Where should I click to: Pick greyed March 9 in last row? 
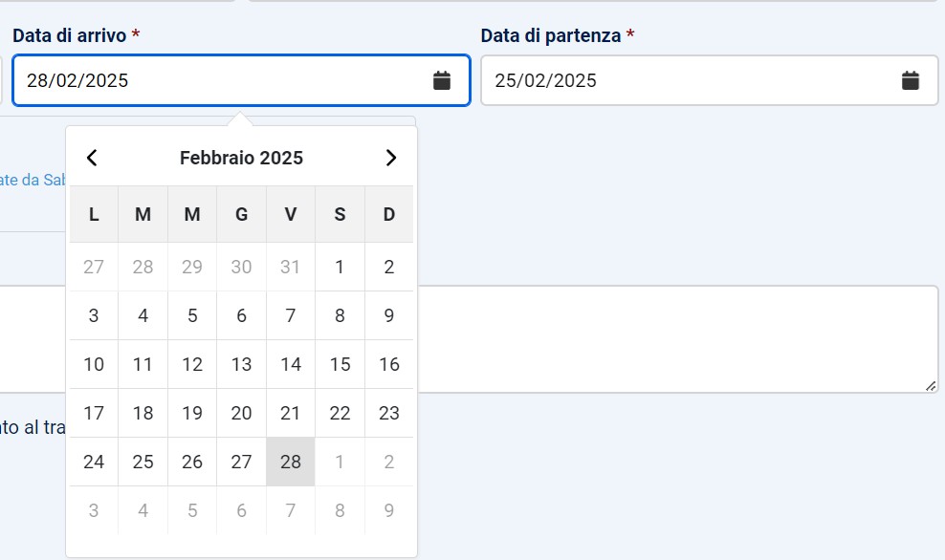388,510
